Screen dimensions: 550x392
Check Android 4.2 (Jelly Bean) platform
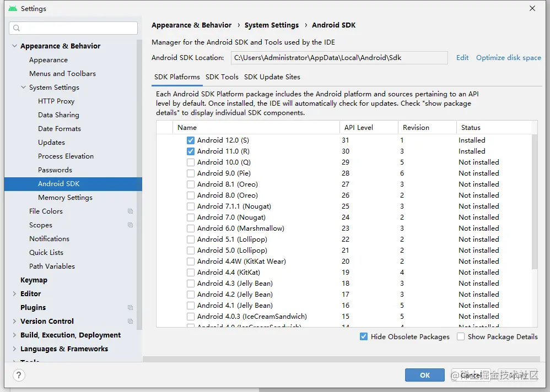click(x=191, y=295)
